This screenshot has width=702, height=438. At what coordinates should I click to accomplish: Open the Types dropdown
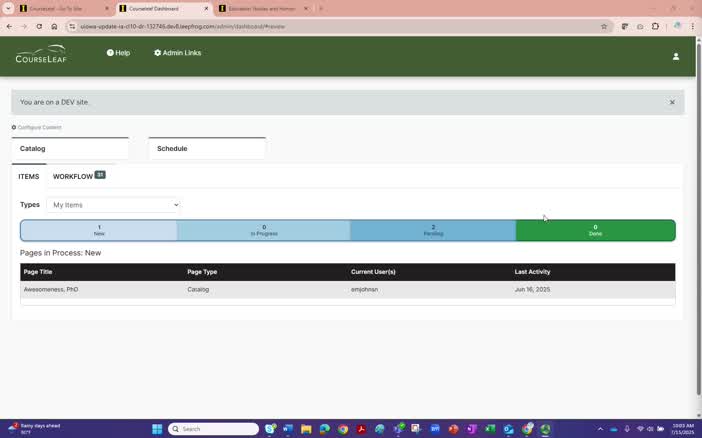coord(113,205)
